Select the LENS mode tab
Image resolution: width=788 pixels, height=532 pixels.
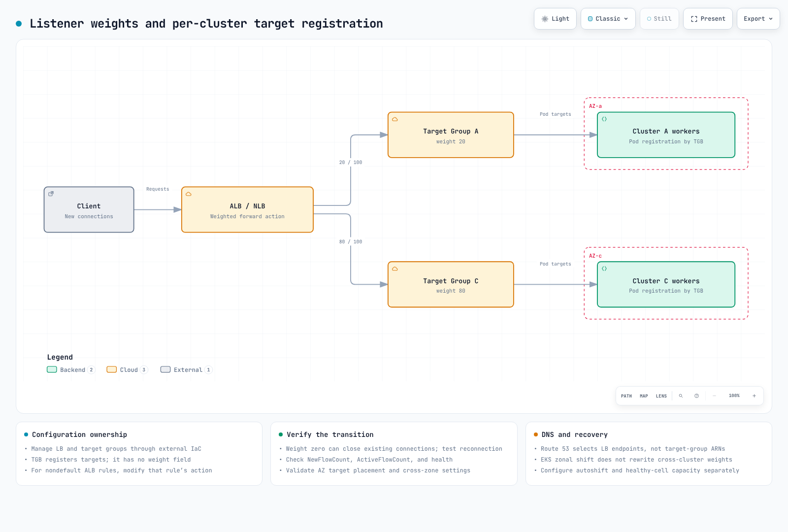661,396
